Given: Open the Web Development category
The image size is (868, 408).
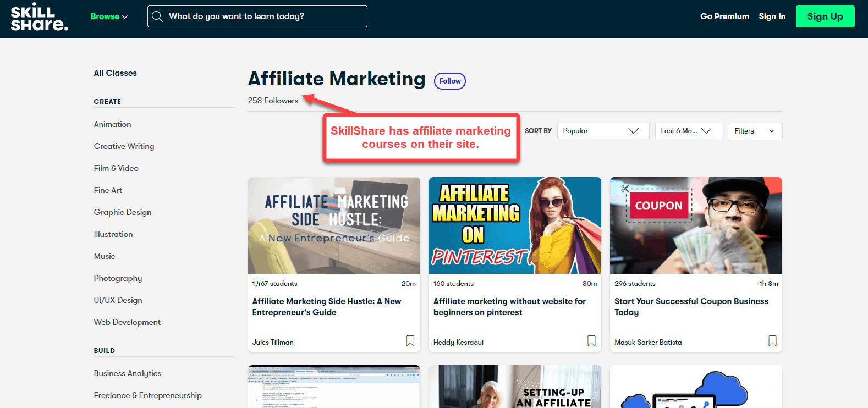Looking at the screenshot, I should [127, 322].
